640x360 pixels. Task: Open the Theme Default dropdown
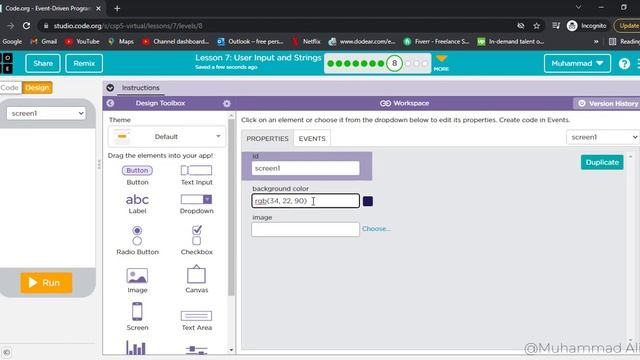167,137
